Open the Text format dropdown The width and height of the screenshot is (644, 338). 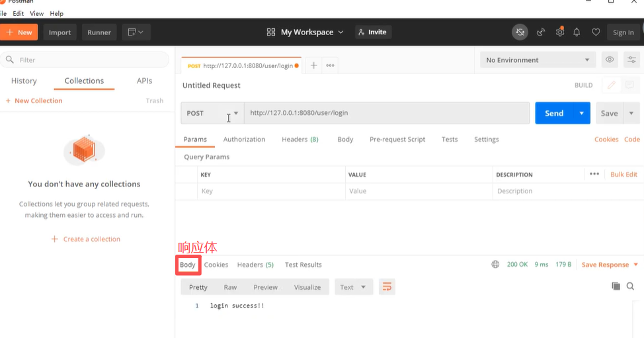click(354, 287)
